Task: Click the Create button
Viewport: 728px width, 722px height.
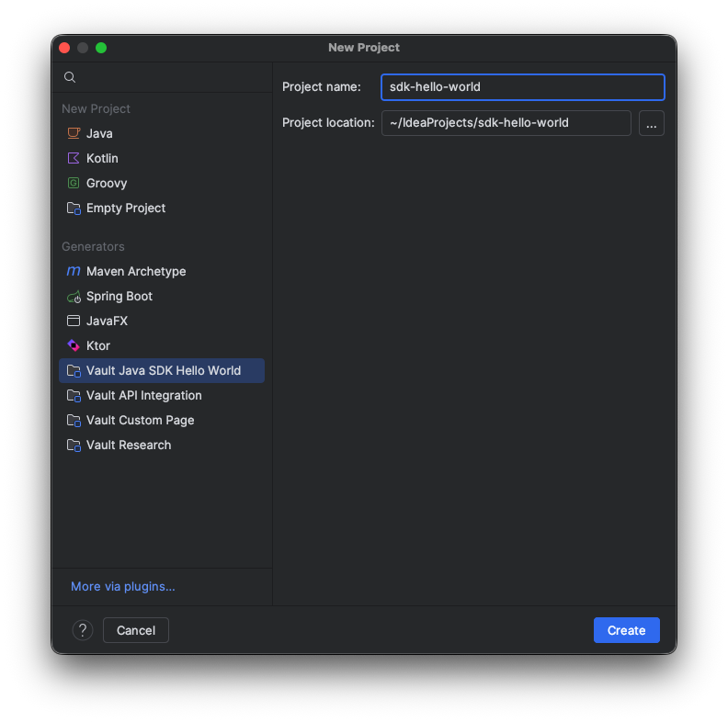Action: 626,630
